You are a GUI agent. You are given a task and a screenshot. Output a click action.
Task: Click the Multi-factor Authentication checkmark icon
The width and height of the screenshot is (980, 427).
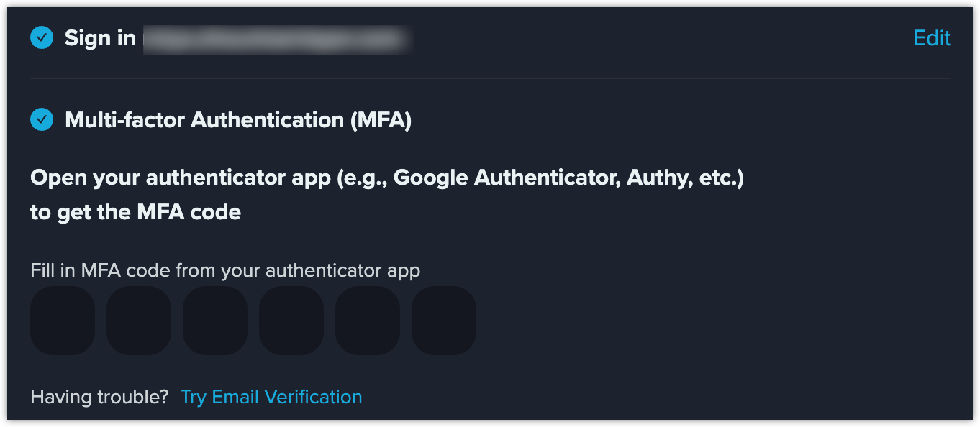point(42,119)
